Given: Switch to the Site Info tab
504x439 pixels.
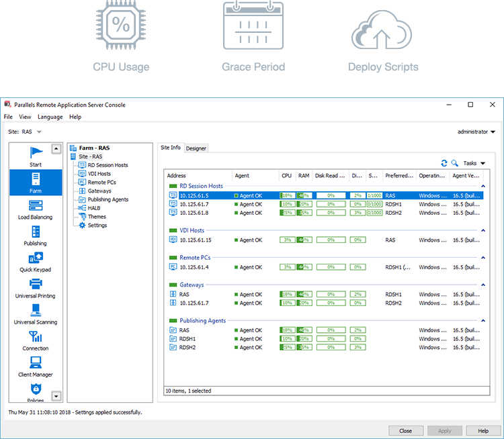Looking at the screenshot, I should 171,148.
